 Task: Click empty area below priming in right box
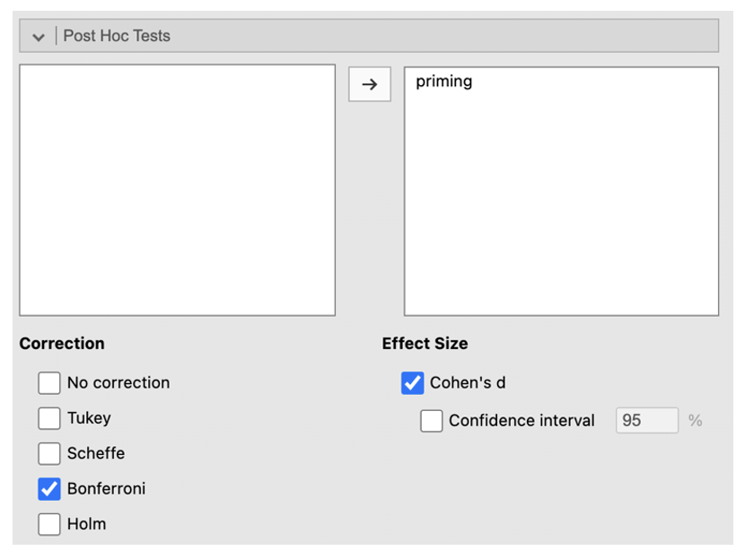561,206
